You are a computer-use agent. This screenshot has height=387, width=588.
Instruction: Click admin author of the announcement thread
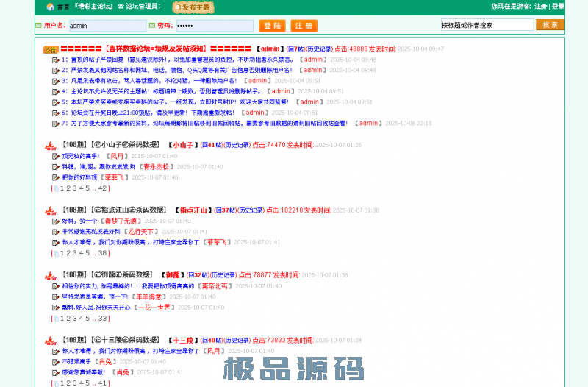click(x=270, y=49)
